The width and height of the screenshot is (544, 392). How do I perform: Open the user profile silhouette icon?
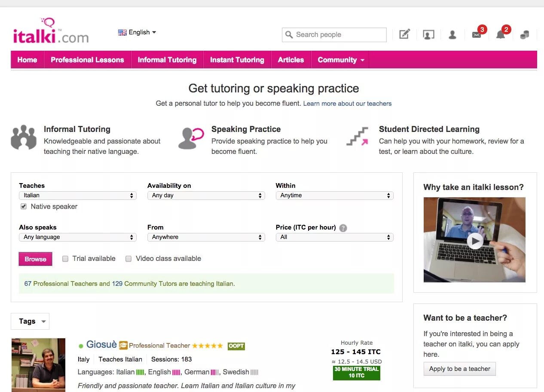pos(452,35)
